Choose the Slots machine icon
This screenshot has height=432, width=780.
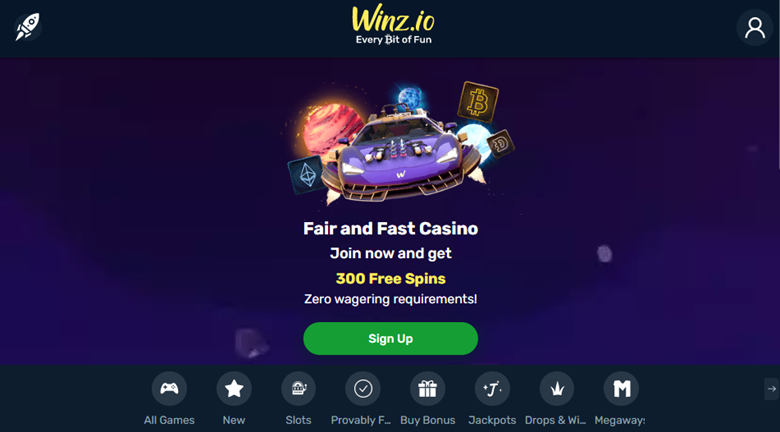pyautogui.click(x=298, y=389)
